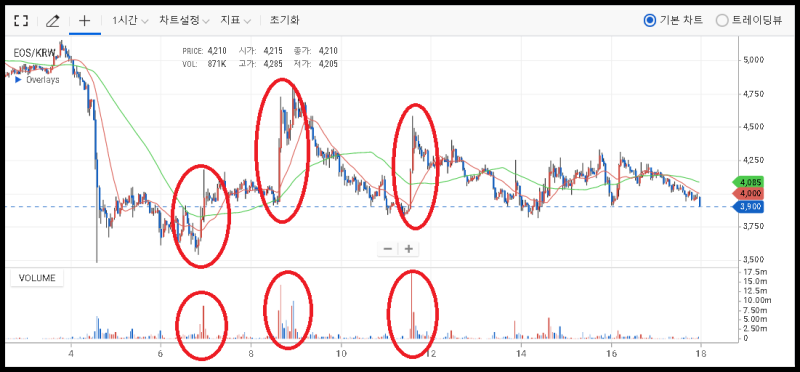The image size is (800, 372).
Task: Expand the Overlays section arrow
Action: (18, 80)
